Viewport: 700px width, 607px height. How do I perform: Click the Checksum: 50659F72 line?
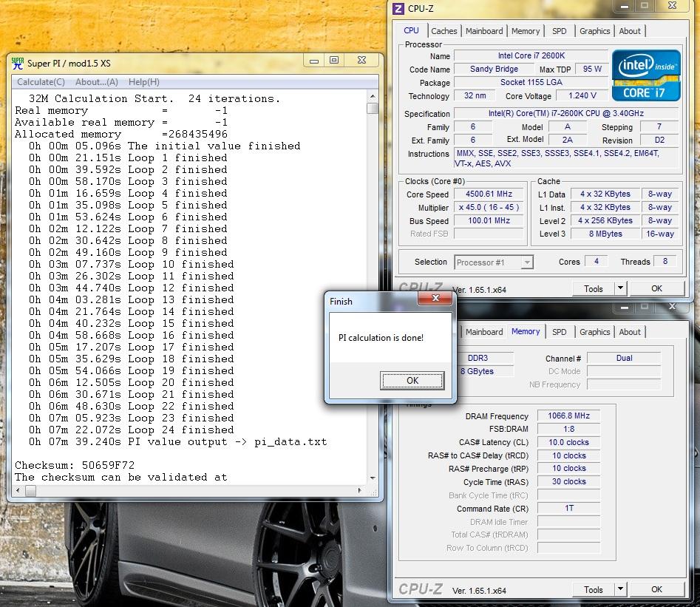click(x=75, y=465)
